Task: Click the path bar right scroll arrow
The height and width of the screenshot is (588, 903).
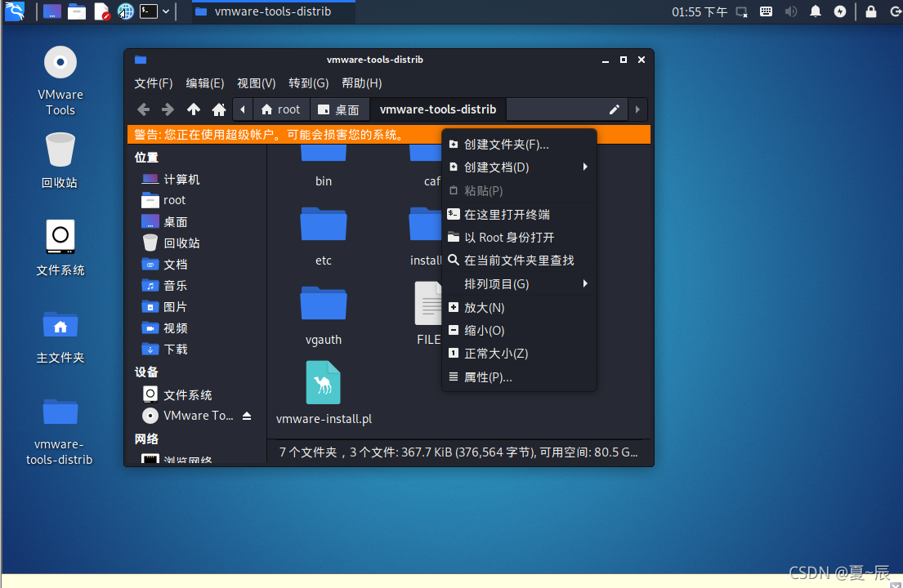Action: tap(637, 109)
